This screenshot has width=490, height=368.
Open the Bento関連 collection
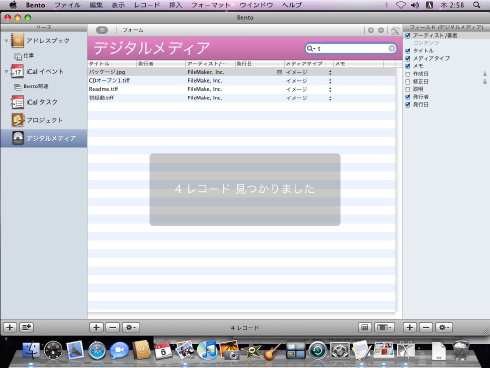click(31, 86)
